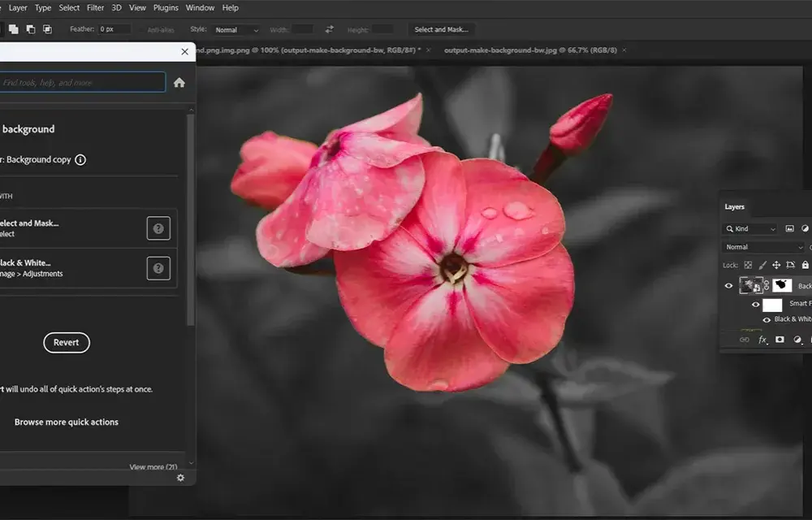Create new adjustment layer icon
The width and height of the screenshot is (812, 520).
coord(797,340)
